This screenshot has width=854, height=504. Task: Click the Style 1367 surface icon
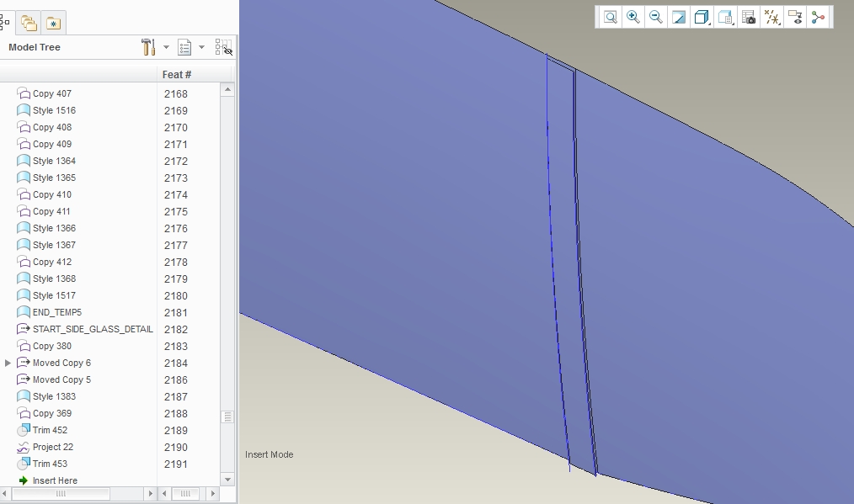(24, 245)
